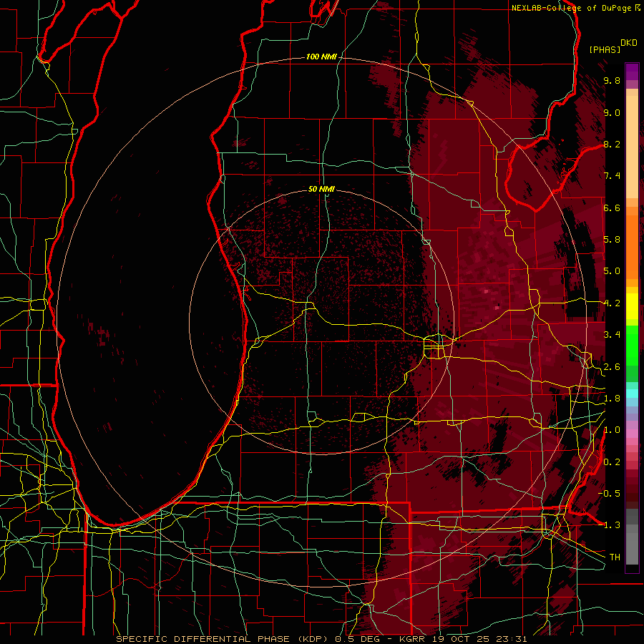Click the 1.8 value on the legend
Viewport: 644px width, 644px height.
612,399
